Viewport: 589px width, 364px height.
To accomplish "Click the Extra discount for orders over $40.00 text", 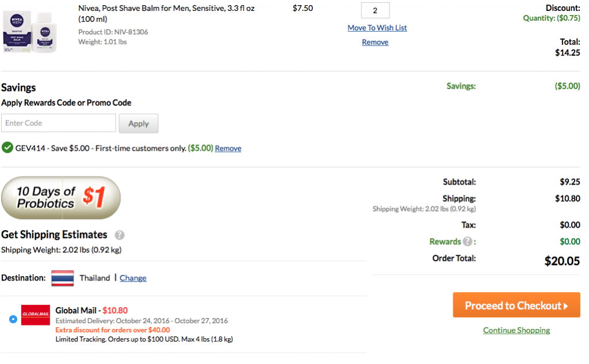I will click(113, 330).
